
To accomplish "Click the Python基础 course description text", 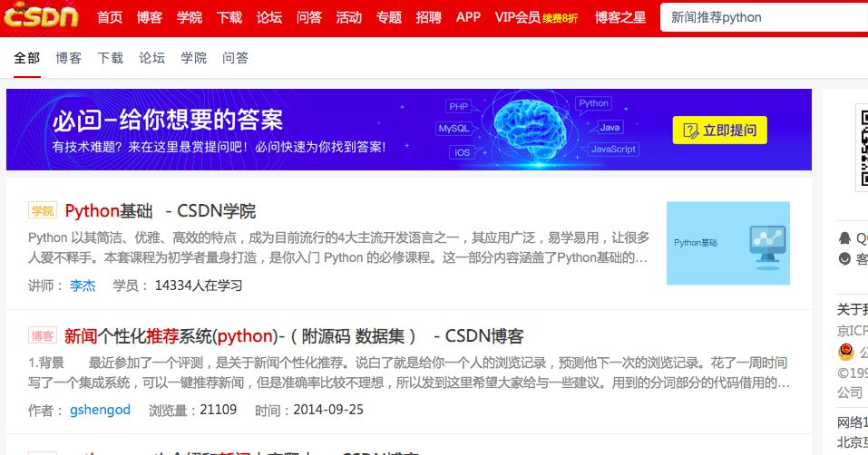I will (x=338, y=247).
